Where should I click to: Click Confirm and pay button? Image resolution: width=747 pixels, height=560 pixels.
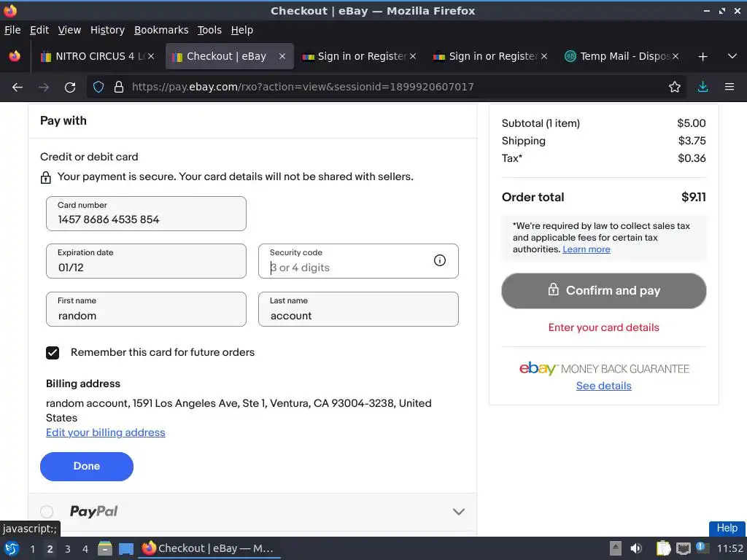pos(603,290)
